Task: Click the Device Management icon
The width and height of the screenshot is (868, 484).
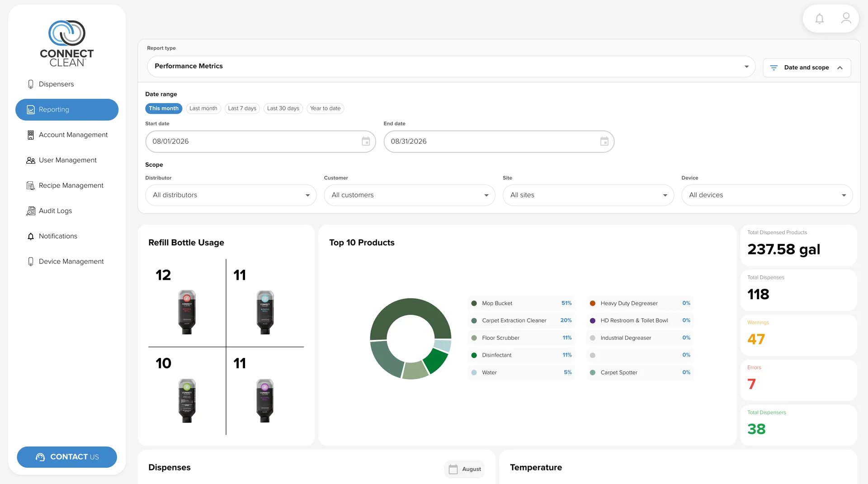Action: click(31, 262)
